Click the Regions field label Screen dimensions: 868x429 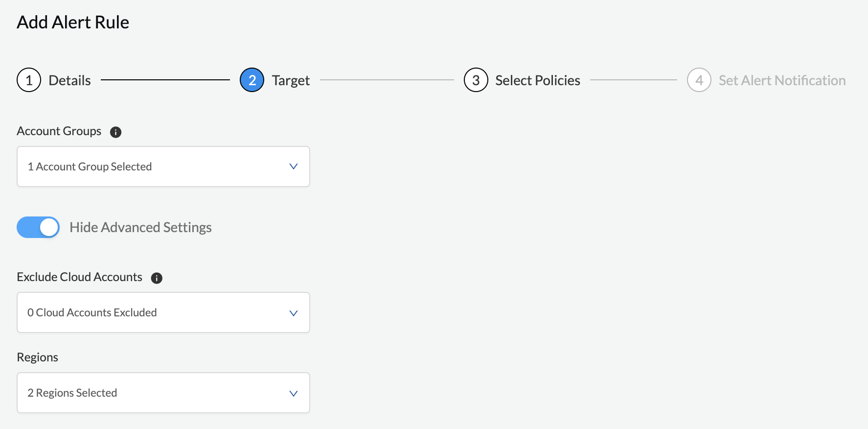point(38,357)
